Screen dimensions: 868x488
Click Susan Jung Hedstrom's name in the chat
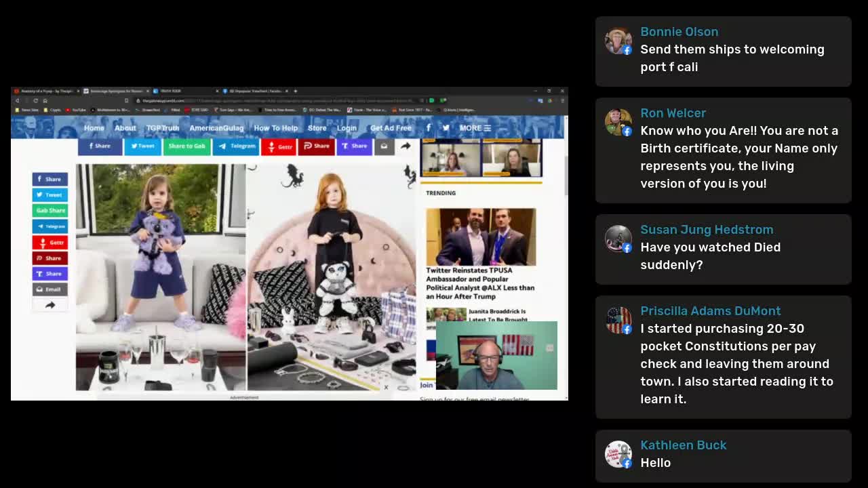point(707,230)
